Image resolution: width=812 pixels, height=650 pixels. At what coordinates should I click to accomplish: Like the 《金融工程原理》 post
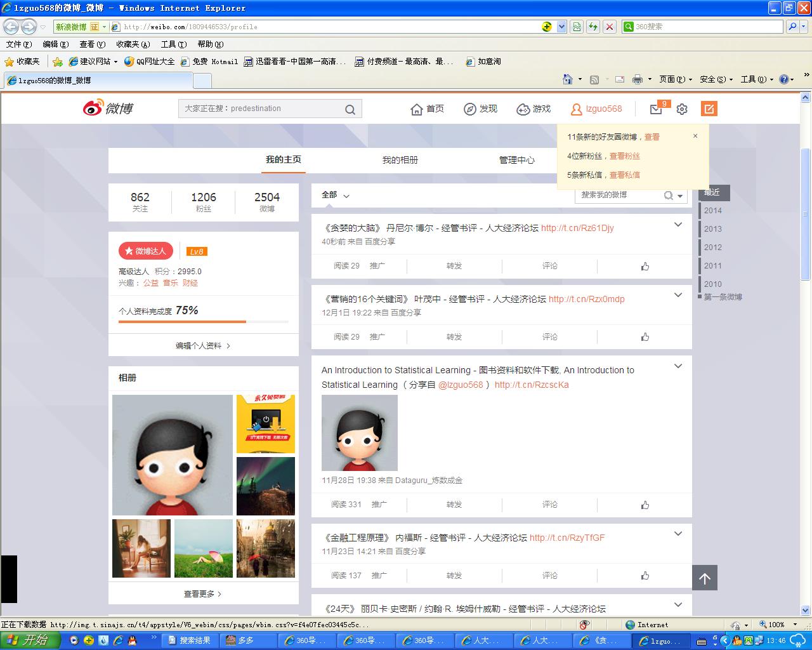point(645,576)
